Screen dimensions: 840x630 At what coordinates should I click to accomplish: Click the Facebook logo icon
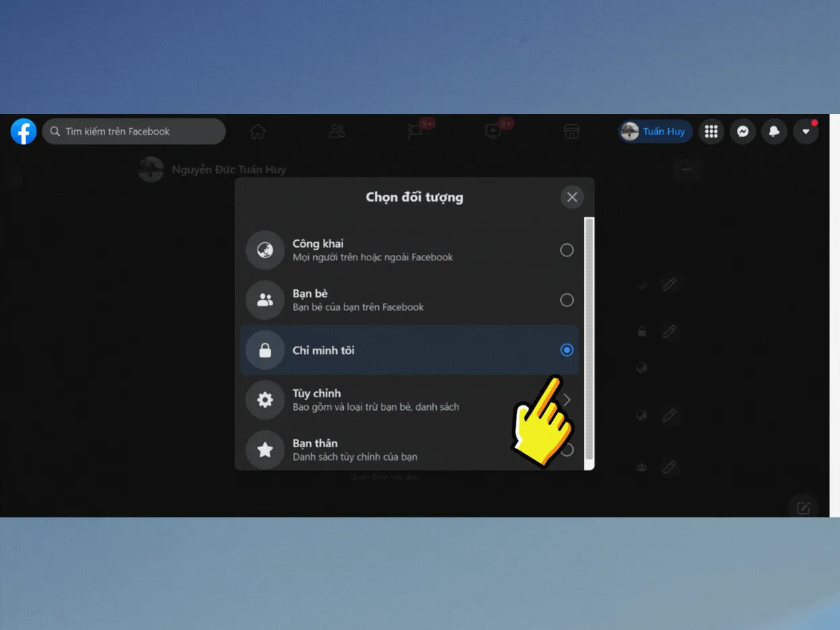(24, 132)
